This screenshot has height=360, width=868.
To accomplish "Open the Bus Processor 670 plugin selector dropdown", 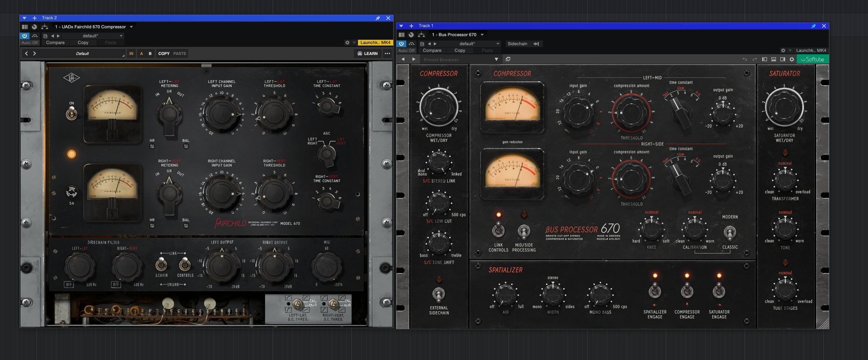I will (x=482, y=35).
